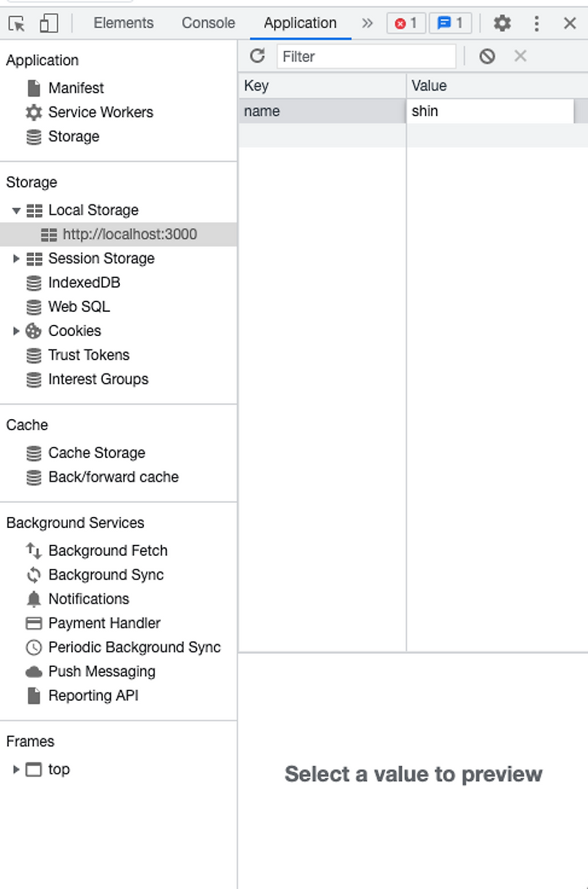The height and width of the screenshot is (889, 588).
Task: Open Cache Storage
Action: [x=96, y=452]
